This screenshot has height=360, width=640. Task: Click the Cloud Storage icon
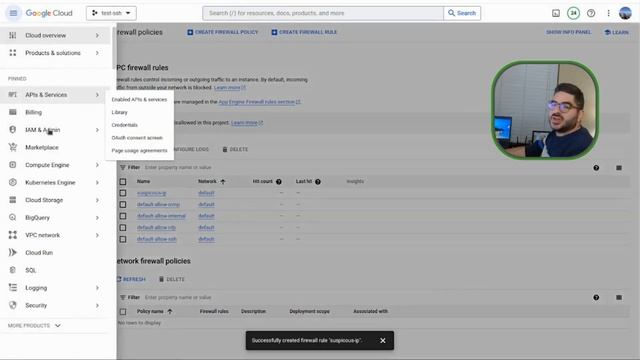(13, 200)
